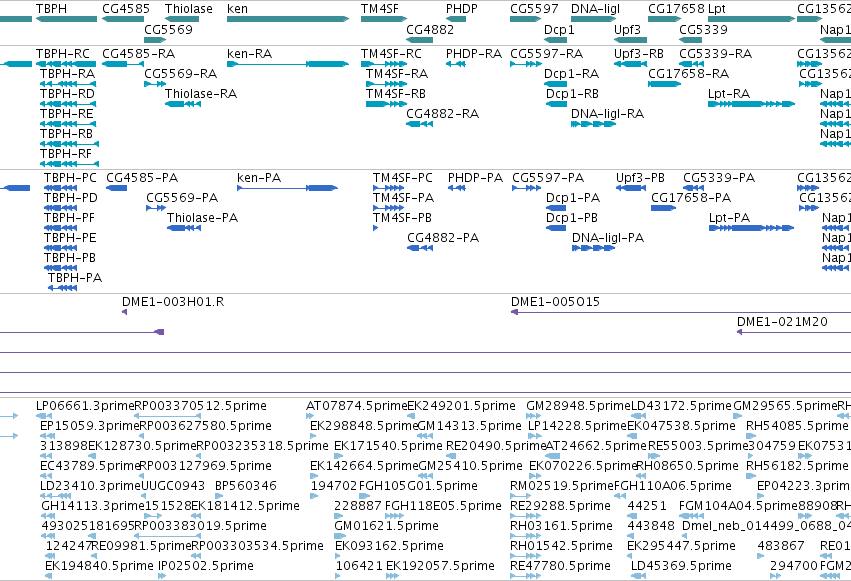Select transcript Dcp1-RB
This screenshot has height=581, width=851.
click(x=572, y=94)
